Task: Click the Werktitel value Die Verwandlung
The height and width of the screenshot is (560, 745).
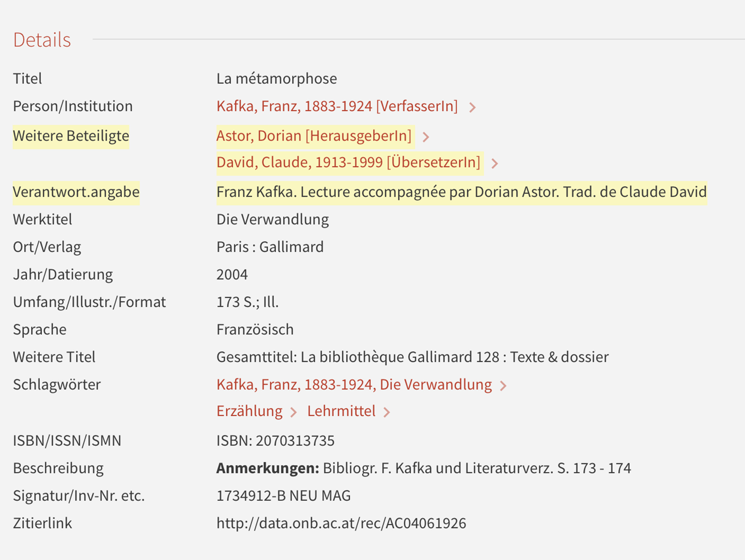Action: 273,219
